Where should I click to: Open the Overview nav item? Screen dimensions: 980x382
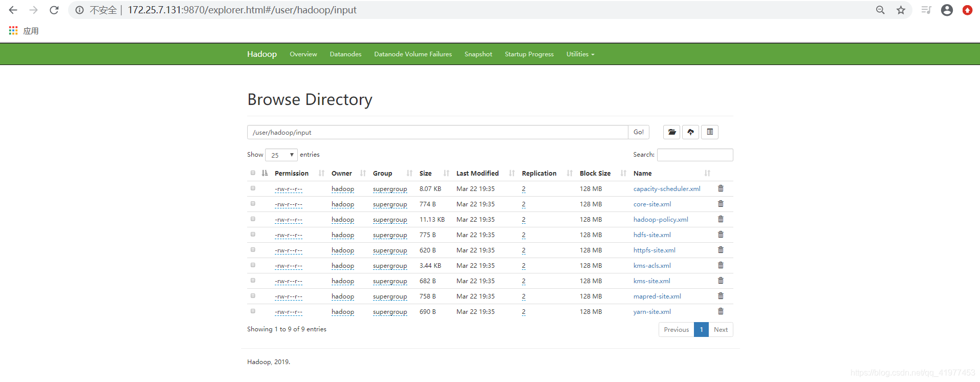[303, 54]
